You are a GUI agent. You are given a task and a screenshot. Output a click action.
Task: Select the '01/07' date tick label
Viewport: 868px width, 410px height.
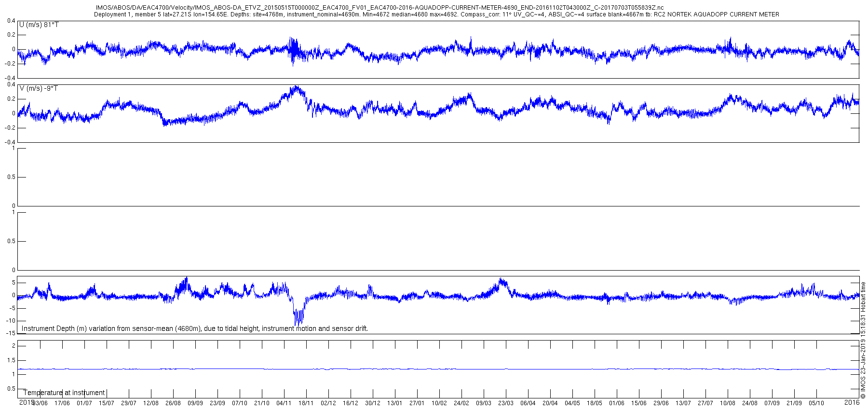coord(84,403)
